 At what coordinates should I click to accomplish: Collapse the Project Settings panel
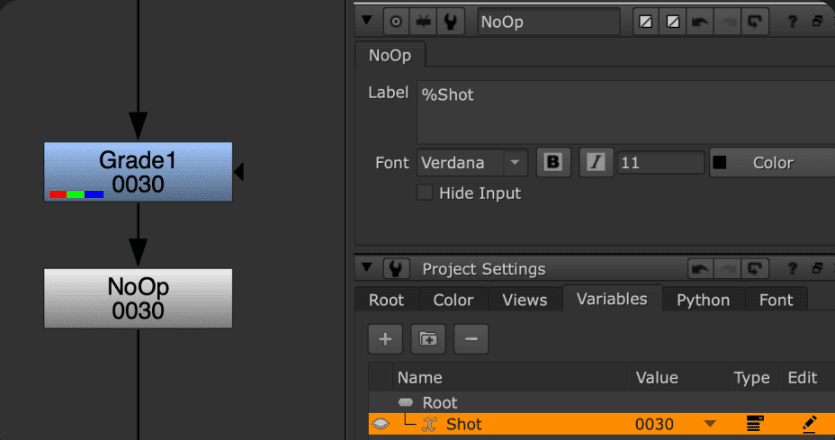click(x=366, y=269)
